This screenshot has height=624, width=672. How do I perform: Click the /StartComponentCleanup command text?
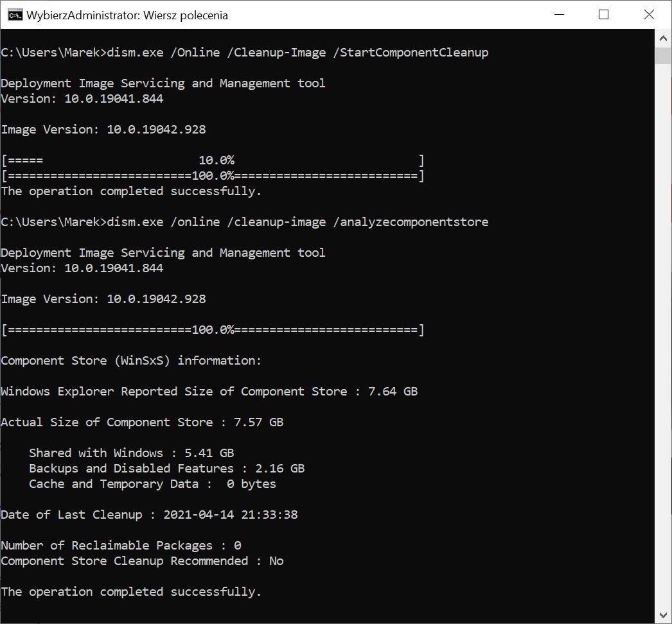pos(411,53)
